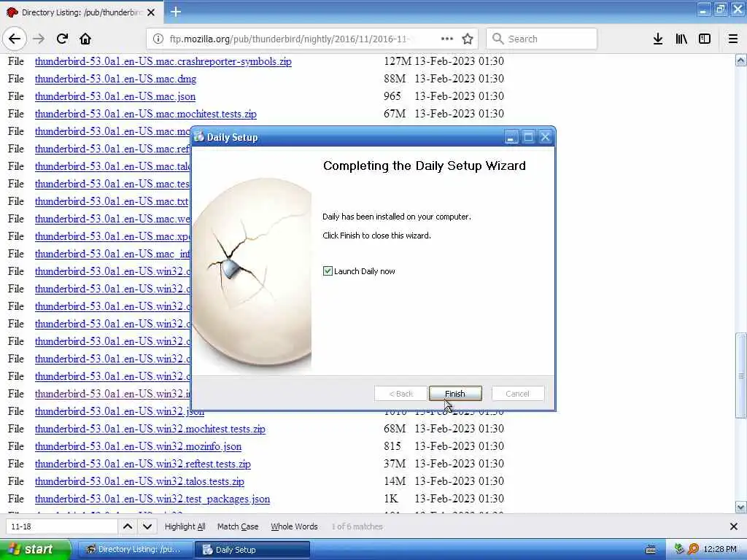Image resolution: width=747 pixels, height=560 pixels.
Task: Bookmark this page with the star icon
Action: pos(468,39)
